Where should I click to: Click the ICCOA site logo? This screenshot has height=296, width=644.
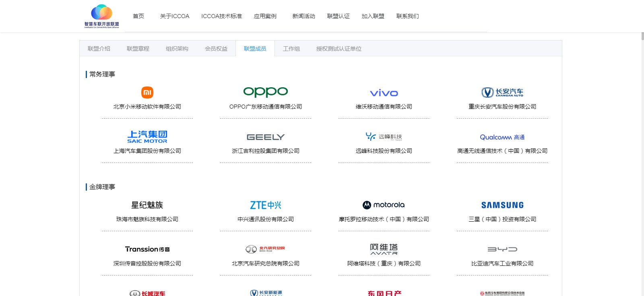pos(101,16)
